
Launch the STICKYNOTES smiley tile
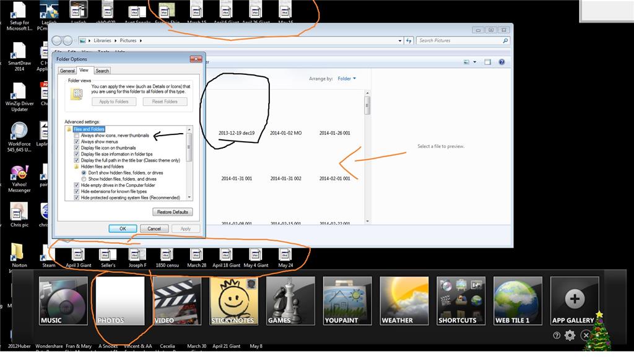(233, 301)
